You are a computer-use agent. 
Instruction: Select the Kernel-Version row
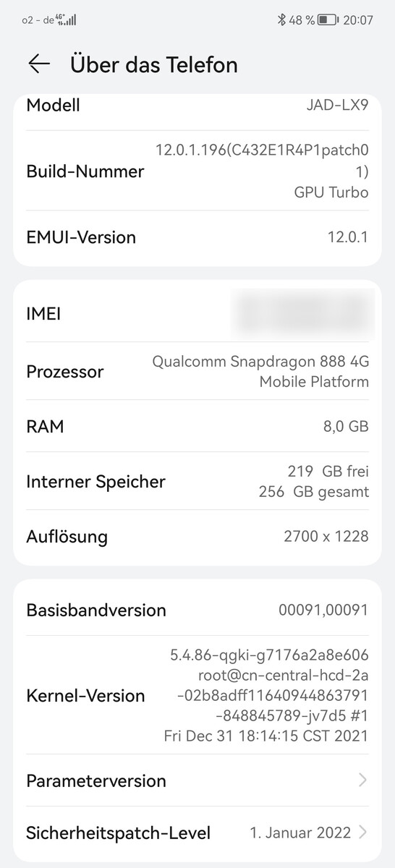pos(197,695)
